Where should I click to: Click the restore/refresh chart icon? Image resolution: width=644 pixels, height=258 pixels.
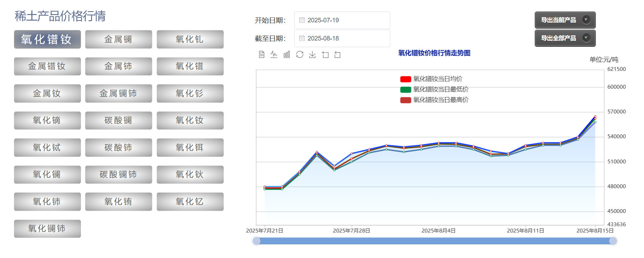point(299,54)
